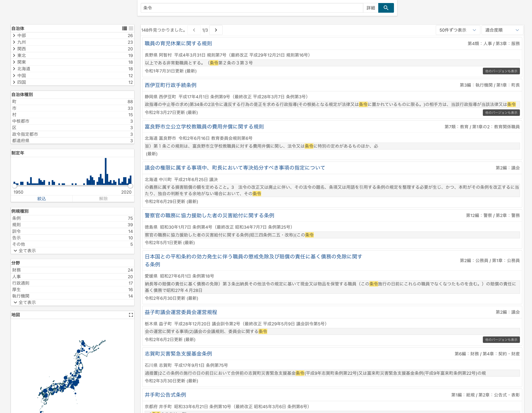Switch 自治体 panel to detailed list view icon
The width and height of the screenshot is (532, 413).
click(x=125, y=28)
